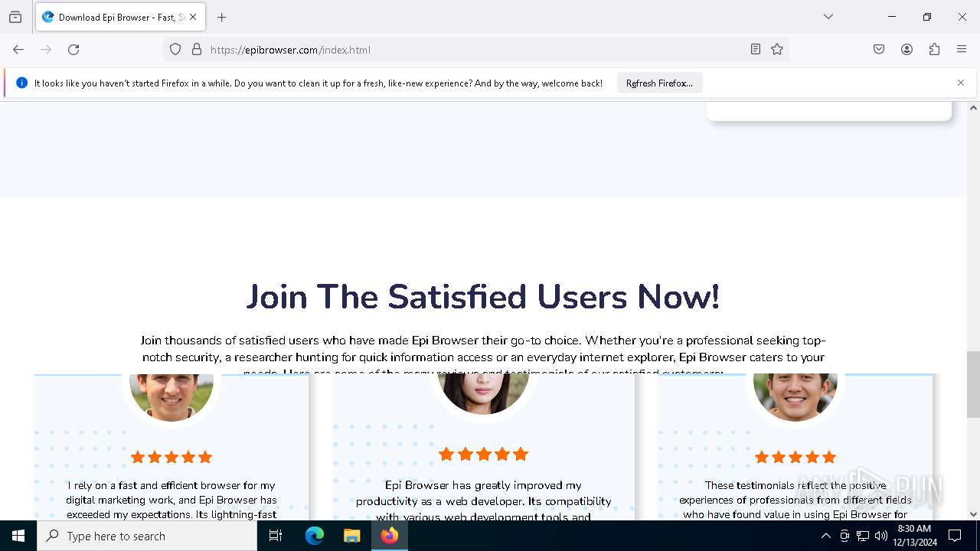Open Task View on taskbar
Viewport: 980px width, 551px height.
(276, 536)
